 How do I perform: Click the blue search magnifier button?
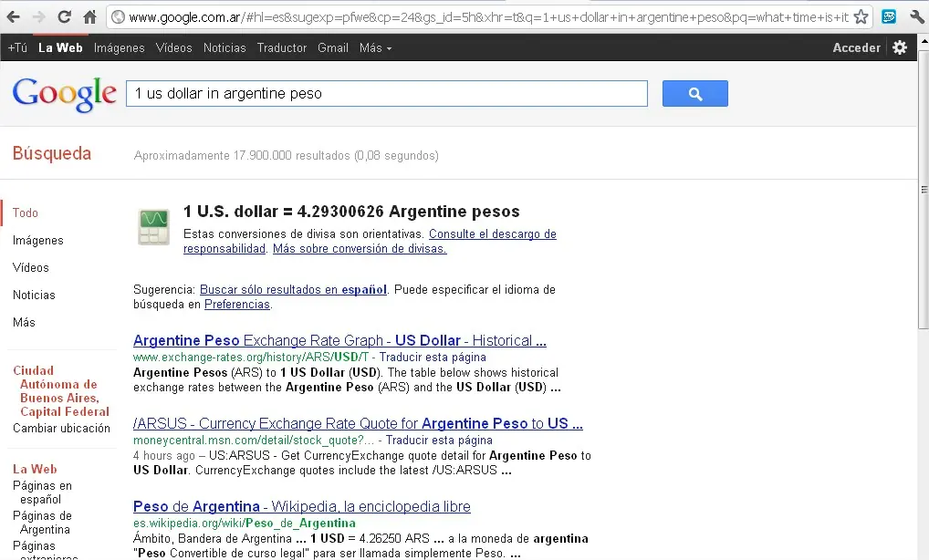pos(695,94)
